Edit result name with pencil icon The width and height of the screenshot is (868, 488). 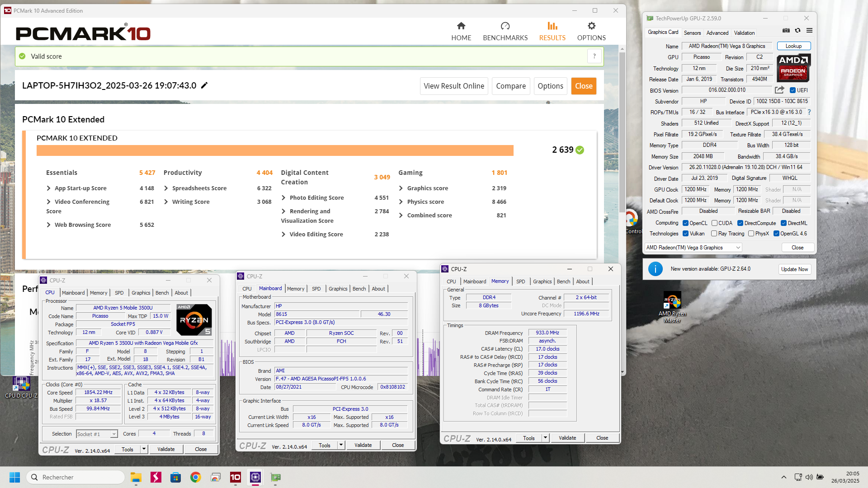[204, 85]
